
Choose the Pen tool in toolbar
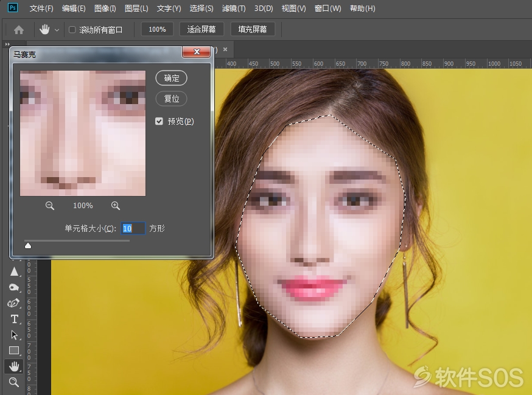(14, 303)
